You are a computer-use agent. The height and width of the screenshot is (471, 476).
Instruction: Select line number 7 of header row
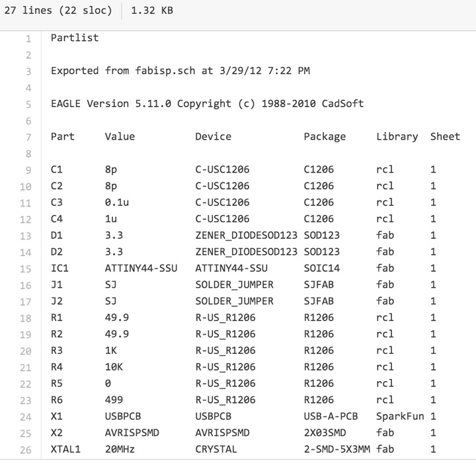28,137
